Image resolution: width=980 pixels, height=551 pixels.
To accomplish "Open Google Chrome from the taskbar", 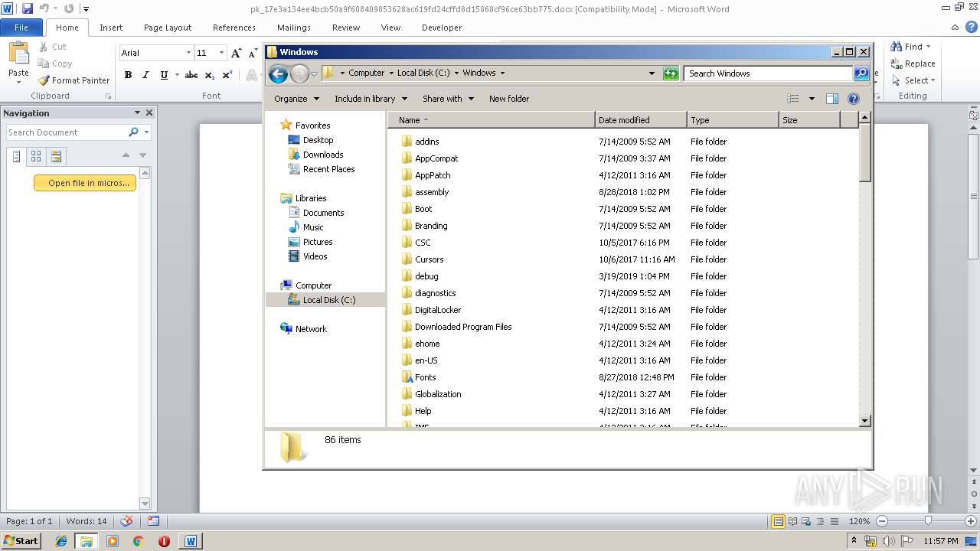I will pos(138,540).
